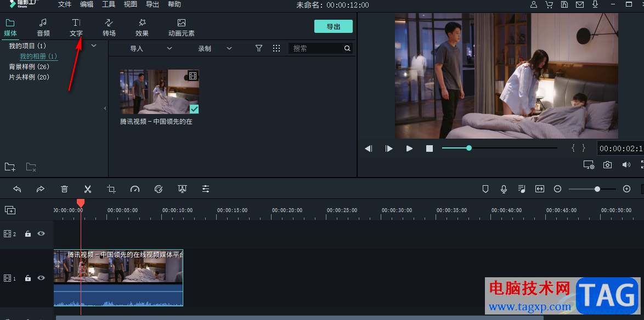Viewport: 644px width, 320px height.
Task: Select the 腾讯视频 media thumbnail
Action: tap(160, 92)
